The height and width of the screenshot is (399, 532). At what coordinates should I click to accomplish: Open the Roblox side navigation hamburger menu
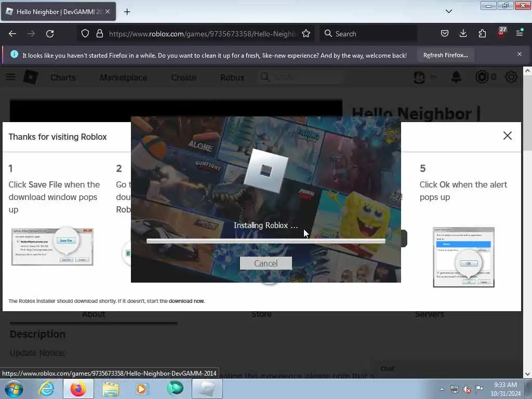10,77
